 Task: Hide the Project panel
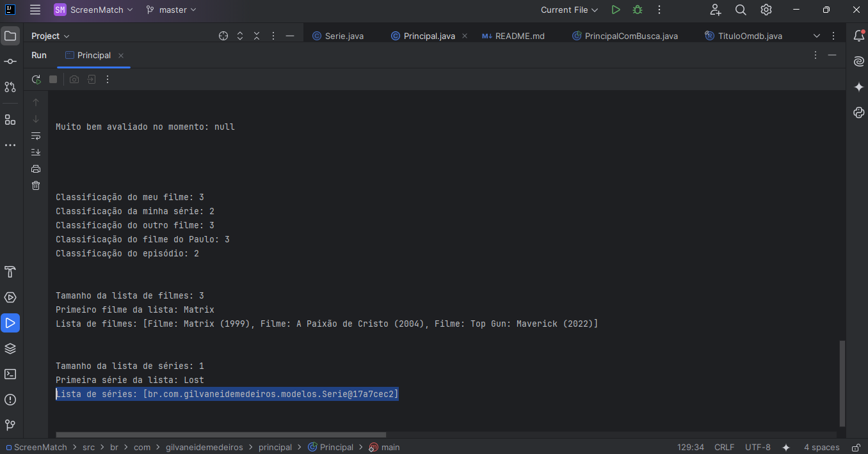pos(290,36)
